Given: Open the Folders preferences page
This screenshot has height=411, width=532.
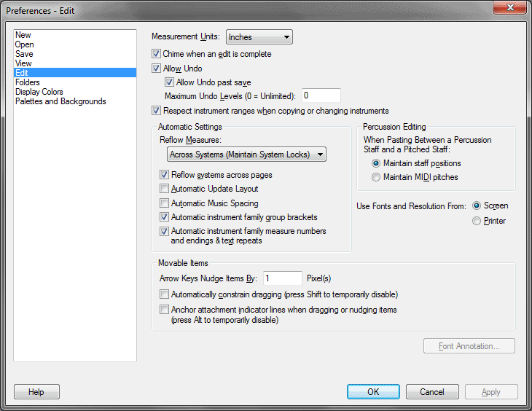Looking at the screenshot, I should (x=28, y=82).
